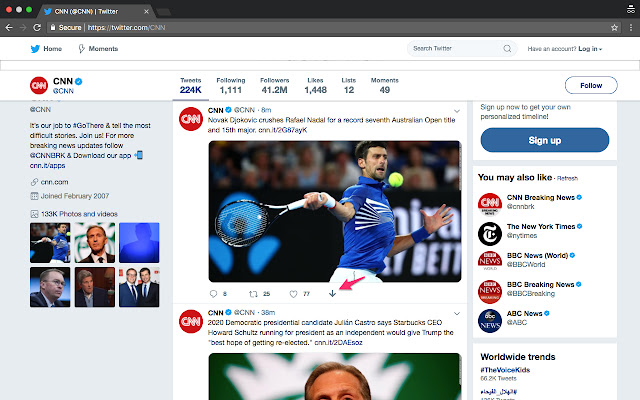Bookmark the page with the star icon
The image size is (640, 400).
[614, 27]
